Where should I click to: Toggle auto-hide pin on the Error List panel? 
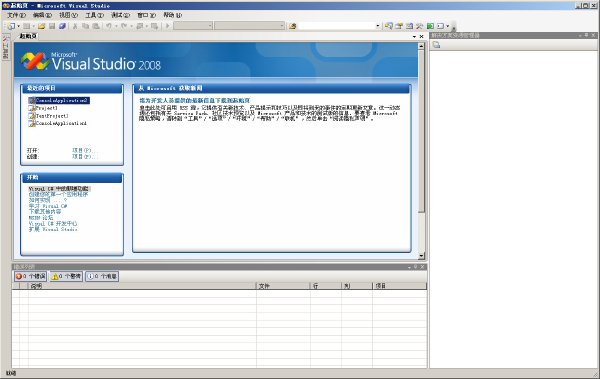click(x=416, y=266)
